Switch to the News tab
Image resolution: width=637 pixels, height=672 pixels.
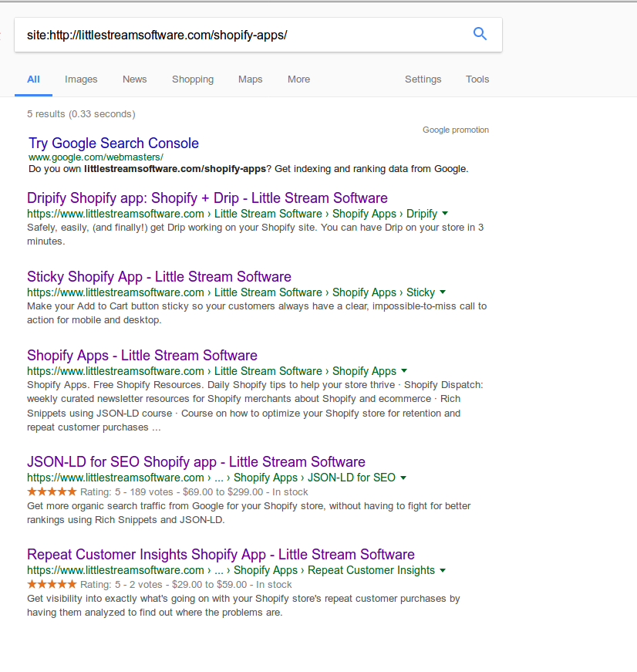point(134,79)
